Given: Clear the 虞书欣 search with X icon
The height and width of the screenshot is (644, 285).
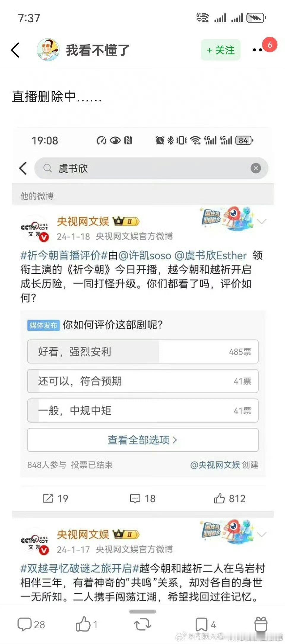Looking at the screenshot, I should tap(256, 168).
